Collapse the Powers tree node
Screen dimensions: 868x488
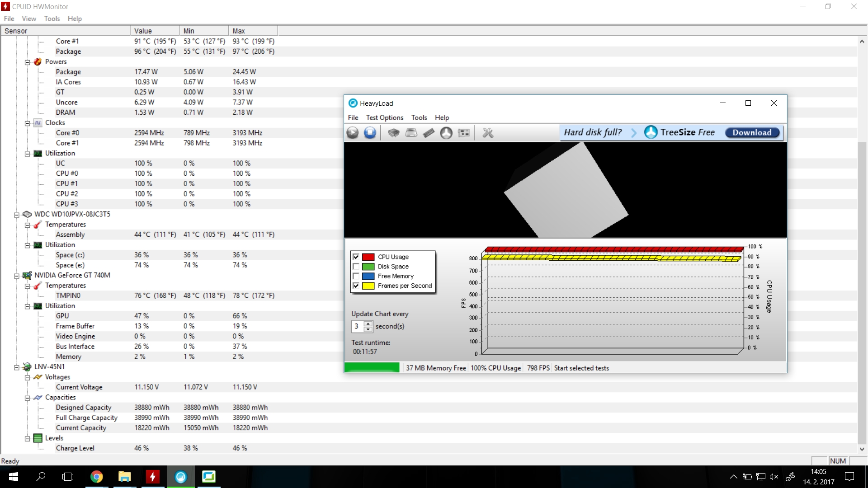pyautogui.click(x=27, y=62)
